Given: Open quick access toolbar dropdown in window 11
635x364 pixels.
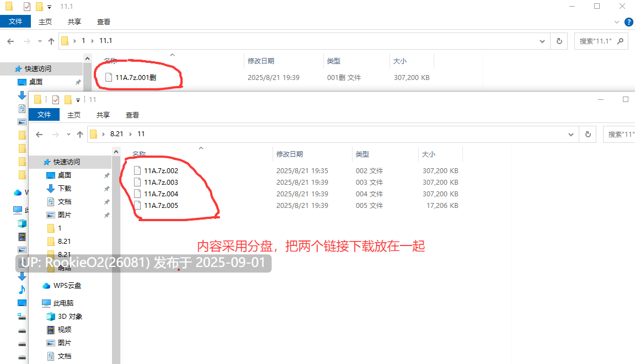Looking at the screenshot, I should click(78, 100).
